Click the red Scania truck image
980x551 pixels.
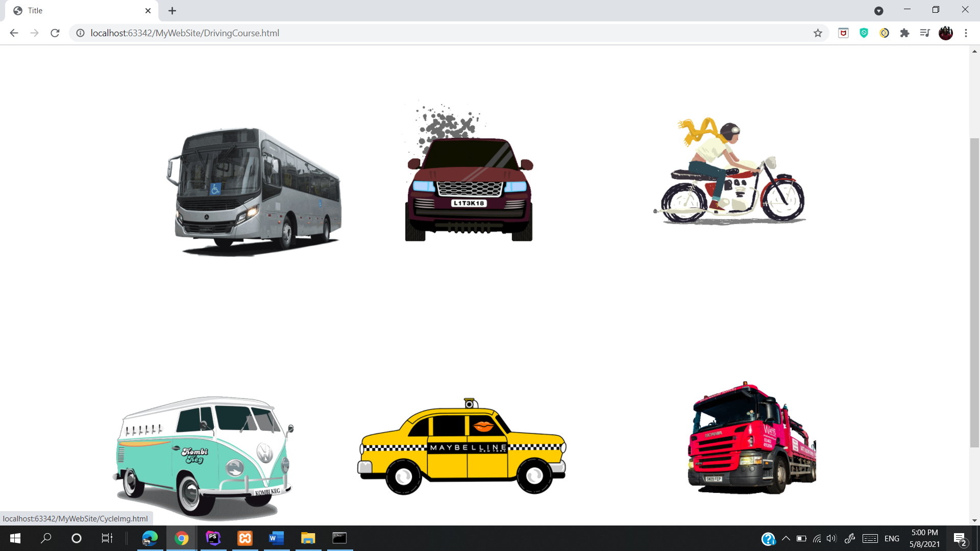click(x=751, y=438)
